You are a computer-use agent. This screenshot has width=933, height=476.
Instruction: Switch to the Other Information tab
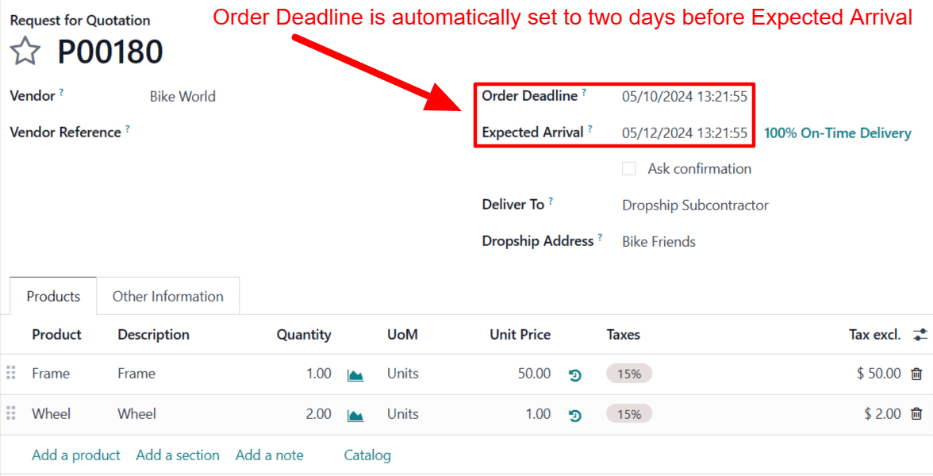168,297
